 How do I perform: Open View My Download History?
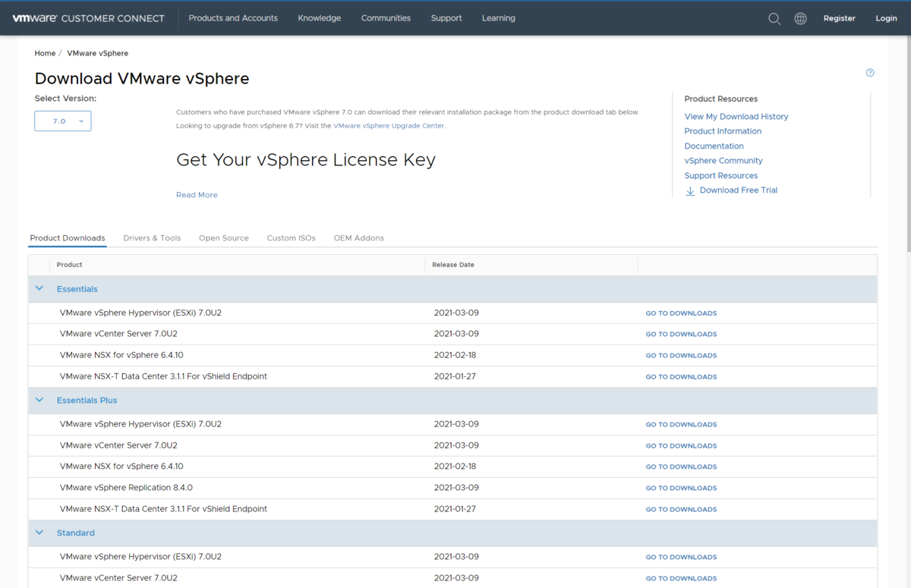pos(736,117)
